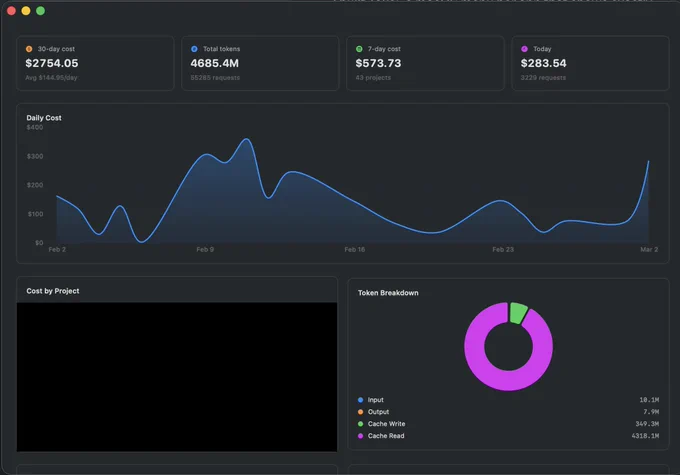This screenshot has height=475, width=680.
Task: Click the Token Breakdown heading
Action: pyautogui.click(x=388, y=293)
